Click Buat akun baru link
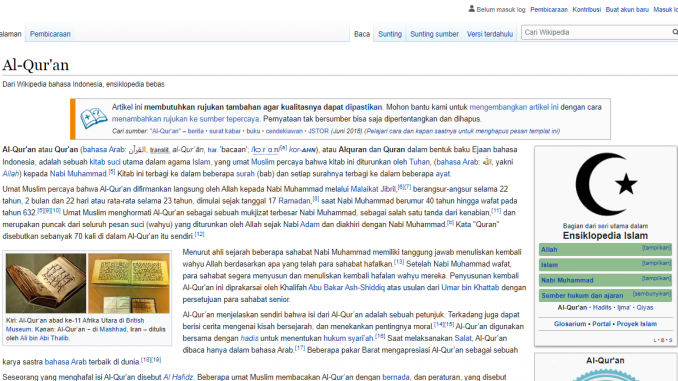The height and width of the screenshot is (381, 678). (627, 10)
